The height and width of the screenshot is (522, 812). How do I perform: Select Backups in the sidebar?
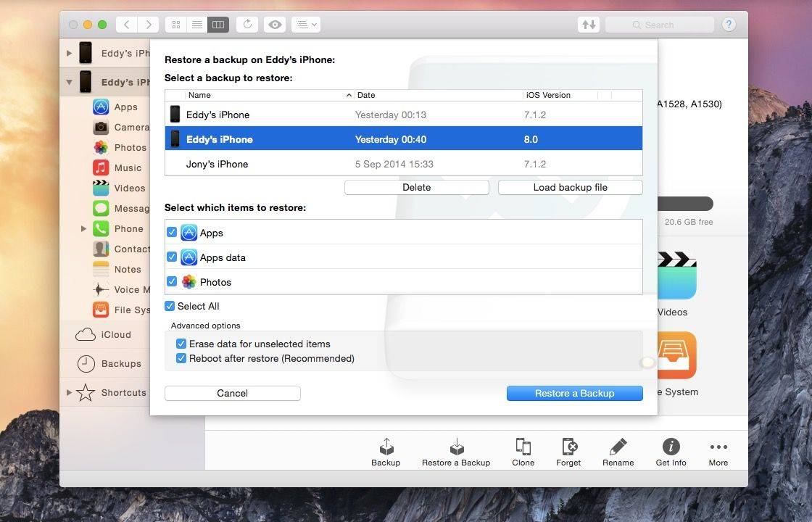pyautogui.click(x=121, y=364)
